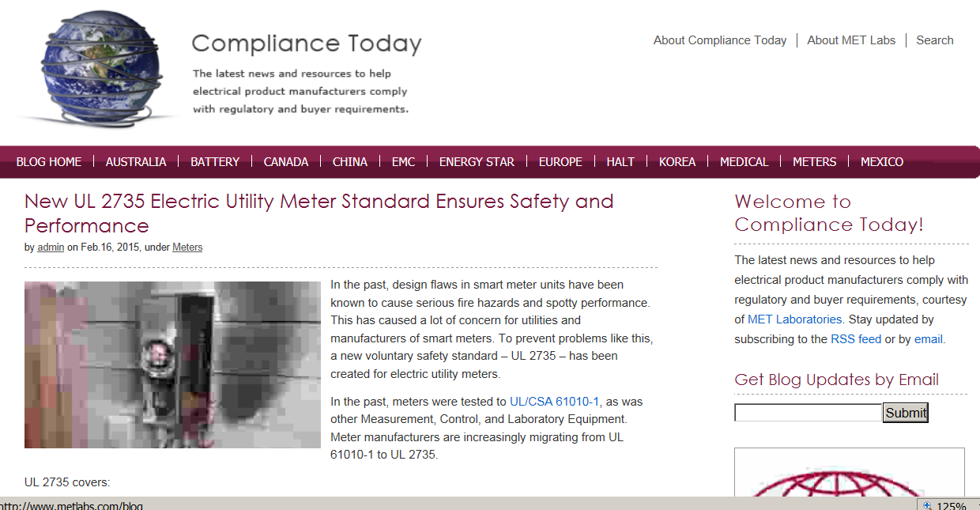Go to the ENERGY STAR category

click(x=477, y=162)
